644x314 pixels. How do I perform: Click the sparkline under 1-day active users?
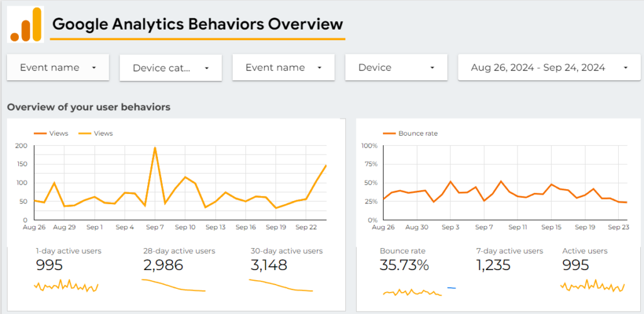66,286
